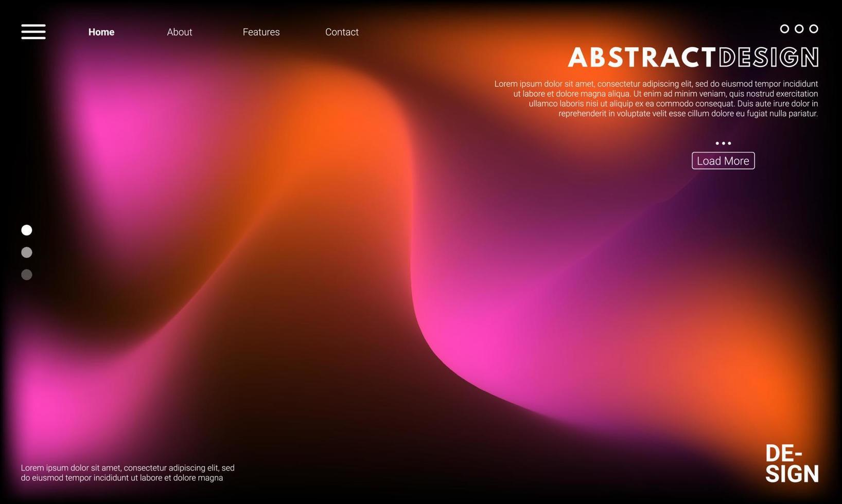Image resolution: width=842 pixels, height=504 pixels.
Task: Select the middle circle icon at top right
Action: pos(799,29)
